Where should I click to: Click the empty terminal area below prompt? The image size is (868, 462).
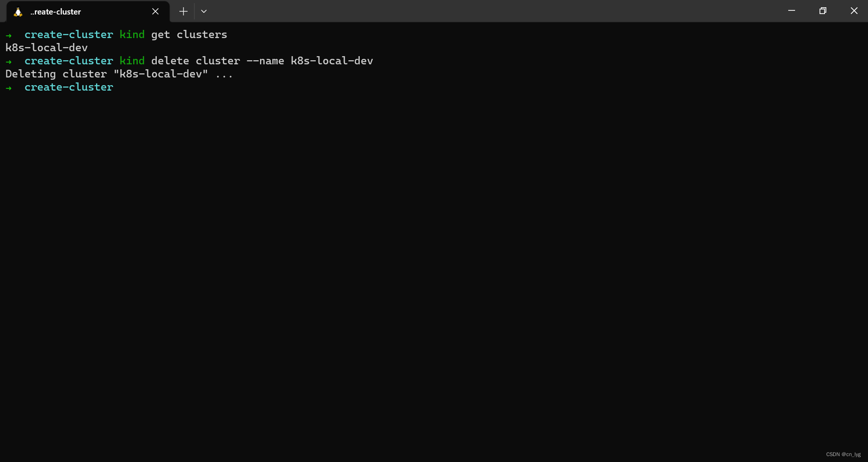(x=434, y=272)
